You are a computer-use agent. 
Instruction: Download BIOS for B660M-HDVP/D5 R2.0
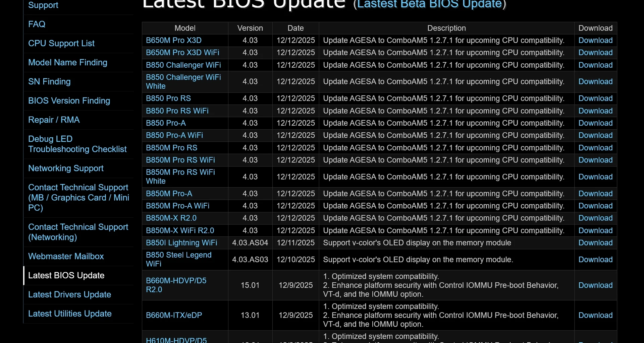595,285
